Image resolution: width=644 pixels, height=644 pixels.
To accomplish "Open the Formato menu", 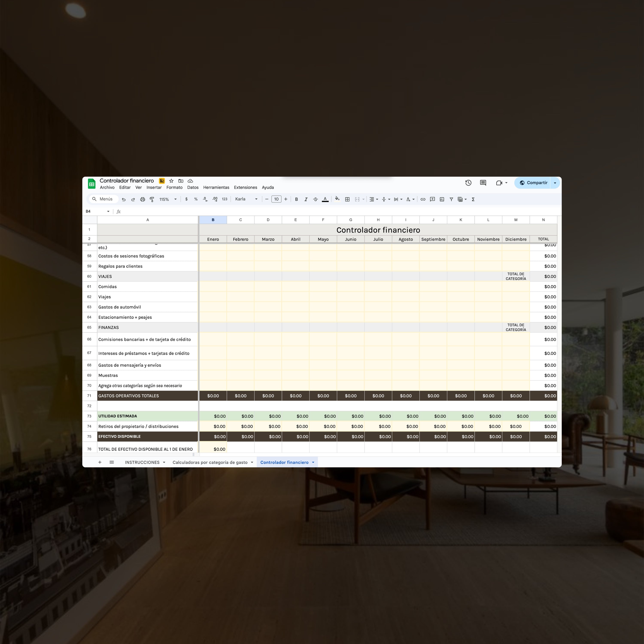I will coord(175,187).
